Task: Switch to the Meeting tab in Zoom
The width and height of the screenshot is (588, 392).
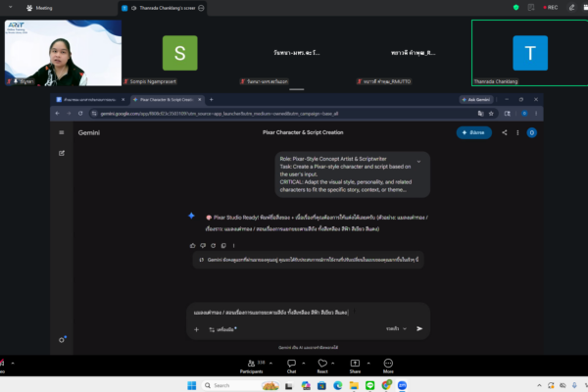Action: click(x=39, y=8)
